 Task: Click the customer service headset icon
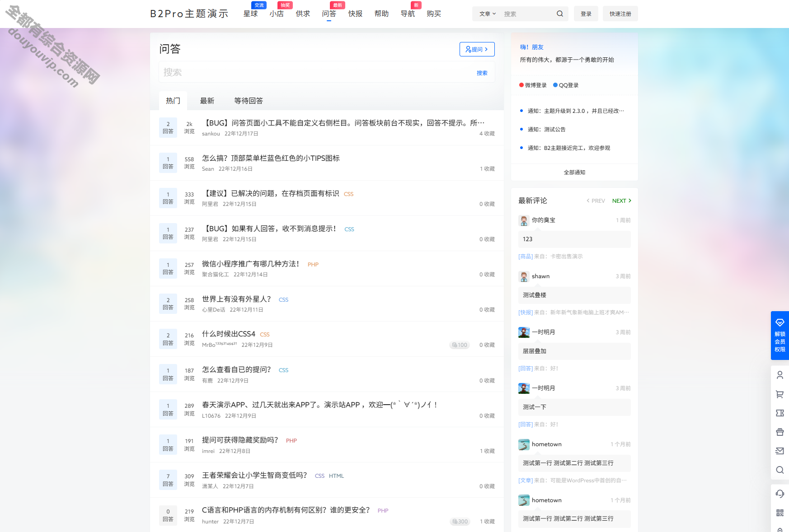click(x=780, y=494)
